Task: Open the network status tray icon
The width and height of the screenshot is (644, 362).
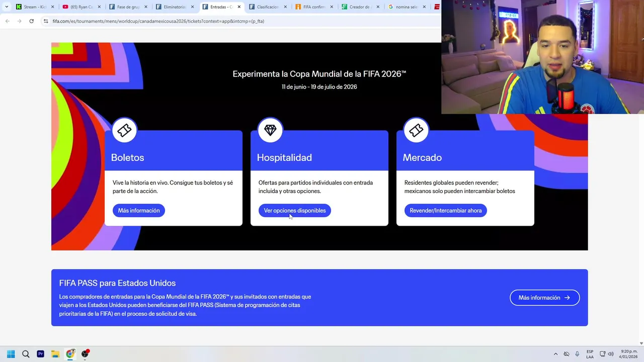Action: tap(602, 354)
